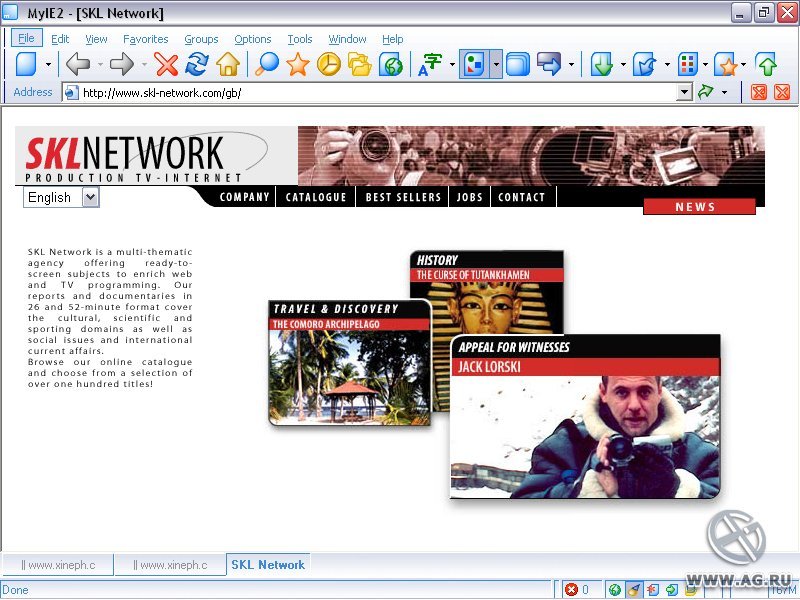The image size is (800, 600).
Task: Click the green-arrow page status bar icon
Action: [671, 589]
